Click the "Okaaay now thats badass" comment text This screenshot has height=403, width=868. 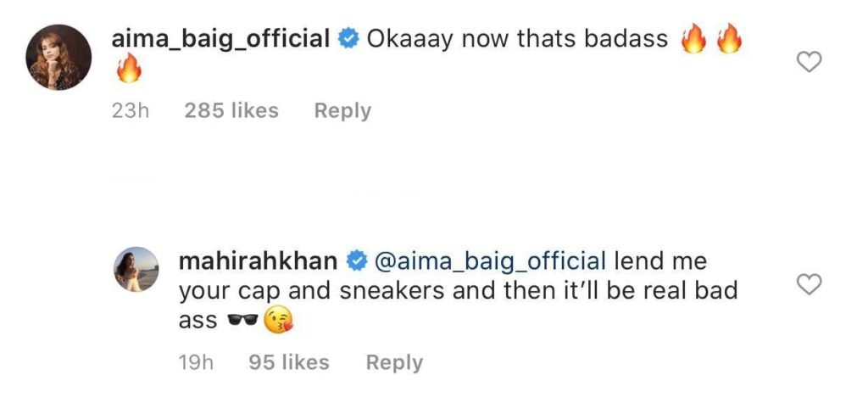(x=518, y=39)
